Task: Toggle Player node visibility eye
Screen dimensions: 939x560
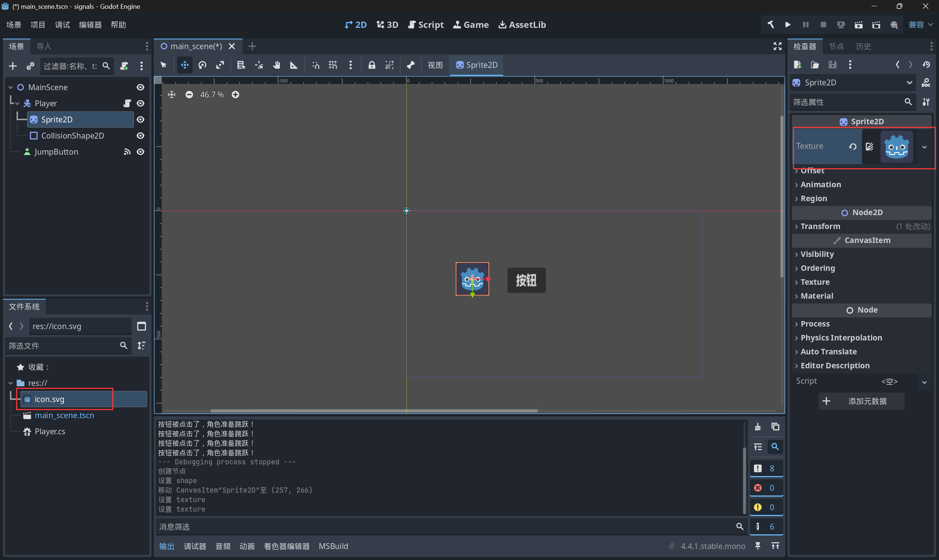Action: point(140,103)
